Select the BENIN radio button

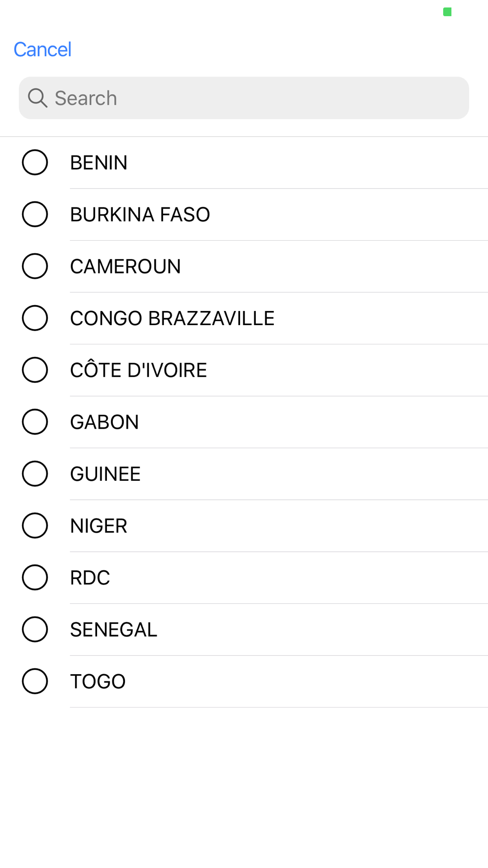[35, 163]
